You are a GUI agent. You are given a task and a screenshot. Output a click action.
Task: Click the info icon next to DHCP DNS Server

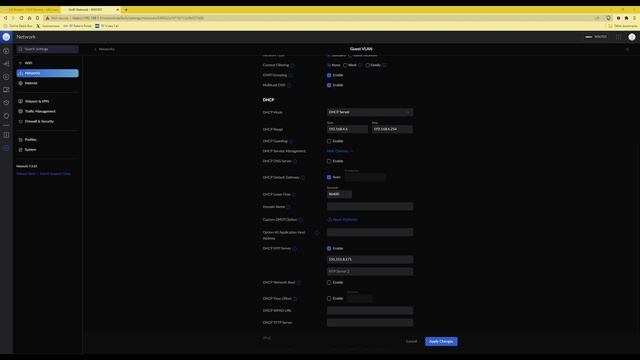point(295,161)
